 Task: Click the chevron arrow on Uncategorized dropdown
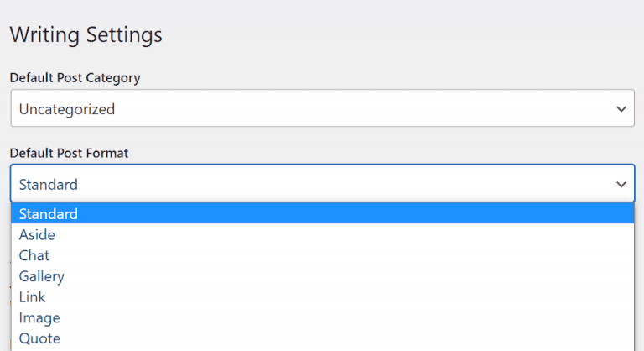coord(621,109)
